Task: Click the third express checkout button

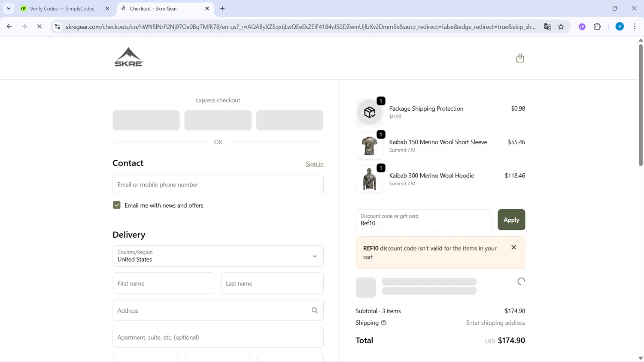Action: [x=290, y=120]
